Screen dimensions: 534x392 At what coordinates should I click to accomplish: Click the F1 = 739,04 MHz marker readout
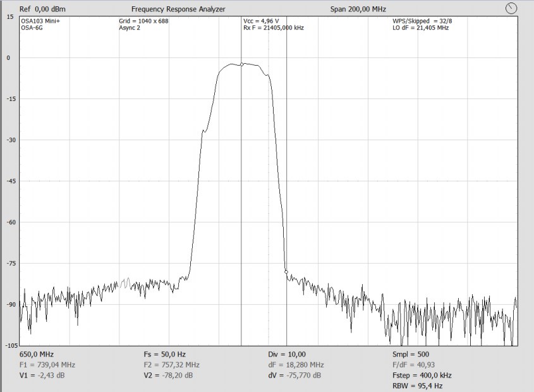(47, 365)
